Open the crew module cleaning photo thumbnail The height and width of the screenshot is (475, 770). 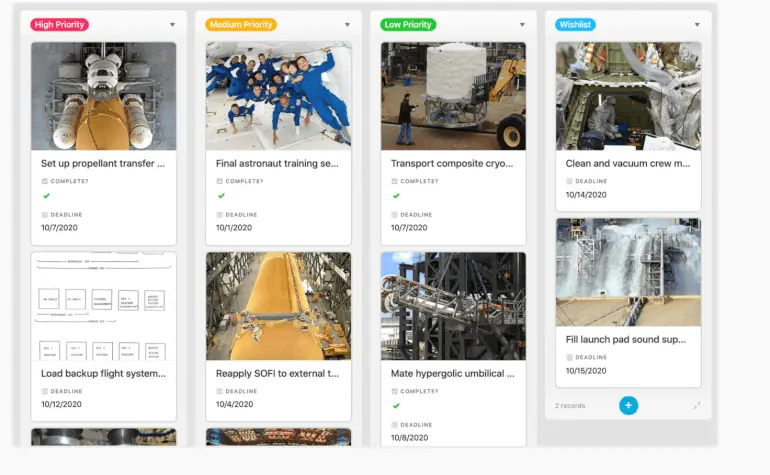pos(628,96)
